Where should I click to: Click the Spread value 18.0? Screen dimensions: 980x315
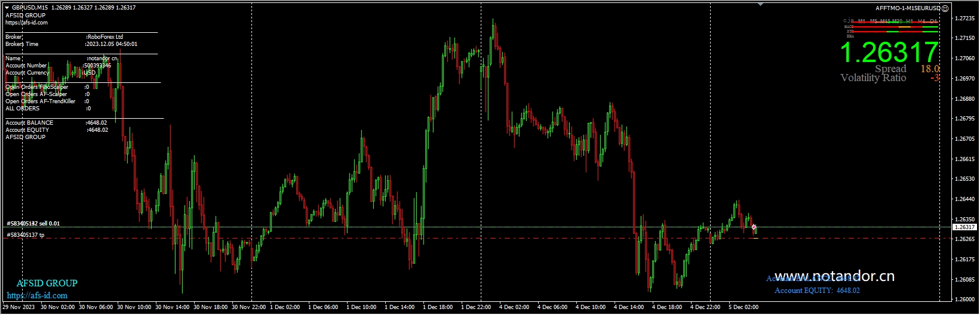tap(929, 69)
